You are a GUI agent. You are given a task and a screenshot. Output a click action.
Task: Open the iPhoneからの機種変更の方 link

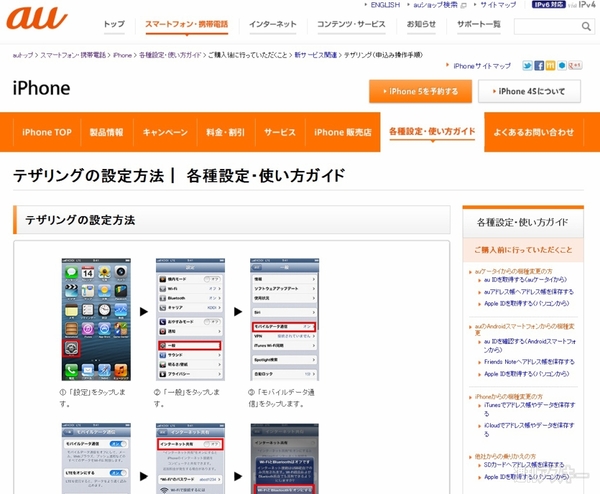[x=509, y=396]
